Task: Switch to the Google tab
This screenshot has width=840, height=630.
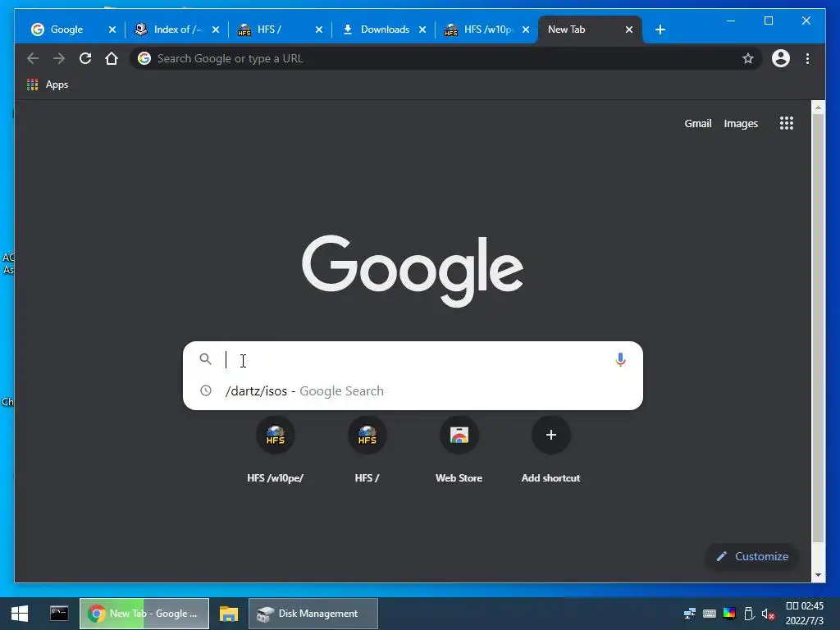Action: point(66,30)
